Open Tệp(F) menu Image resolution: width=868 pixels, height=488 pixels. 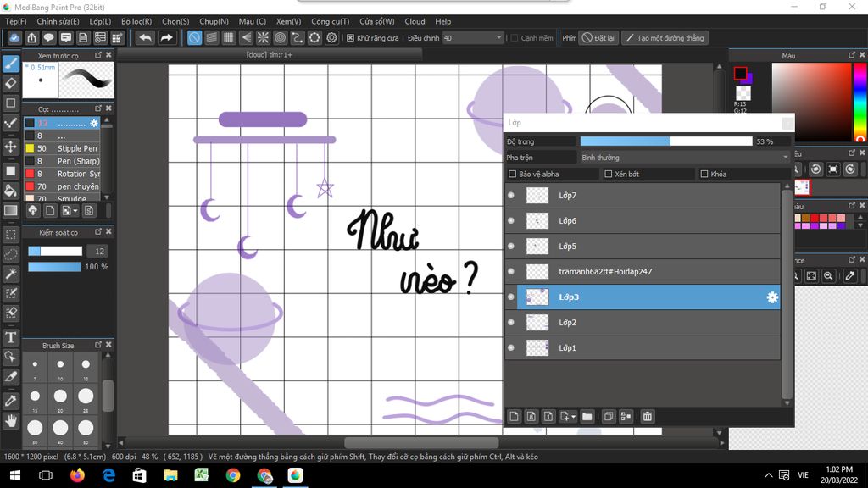(15, 21)
